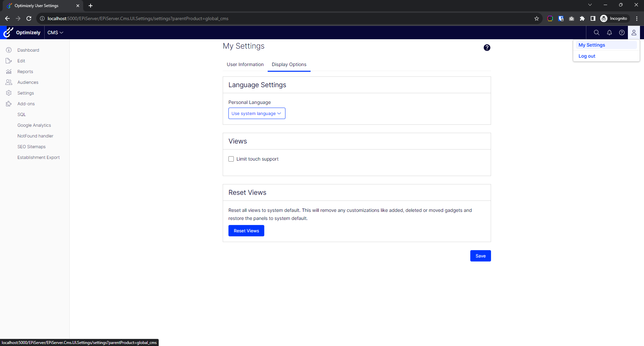
Task: Click the Optimizely logo
Action: [22, 33]
